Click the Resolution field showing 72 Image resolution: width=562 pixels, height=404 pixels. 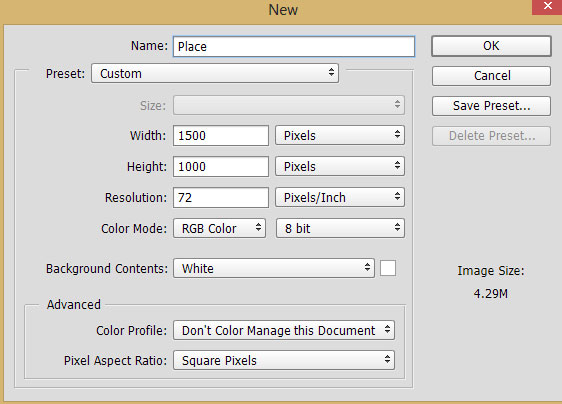[x=221, y=198]
